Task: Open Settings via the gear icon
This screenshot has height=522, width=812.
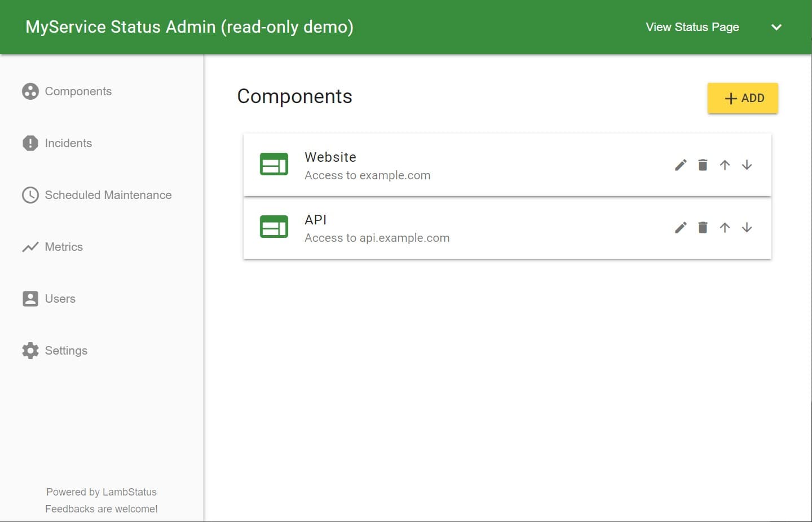Action: [x=30, y=350]
